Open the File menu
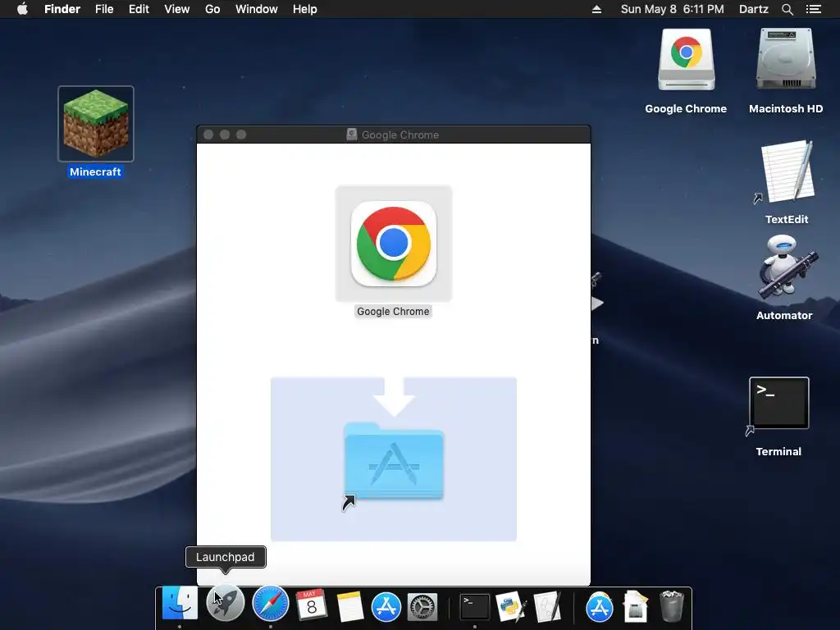The image size is (840, 630). (x=104, y=9)
